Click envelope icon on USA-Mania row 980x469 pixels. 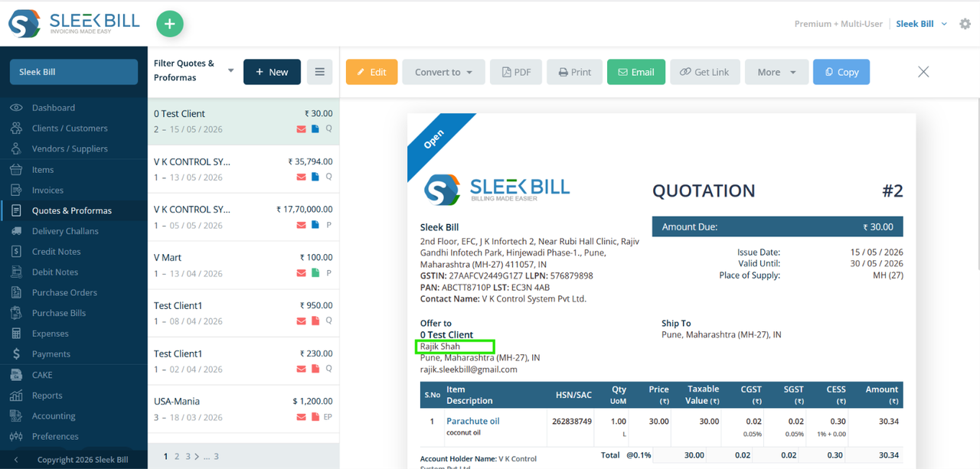click(x=302, y=417)
